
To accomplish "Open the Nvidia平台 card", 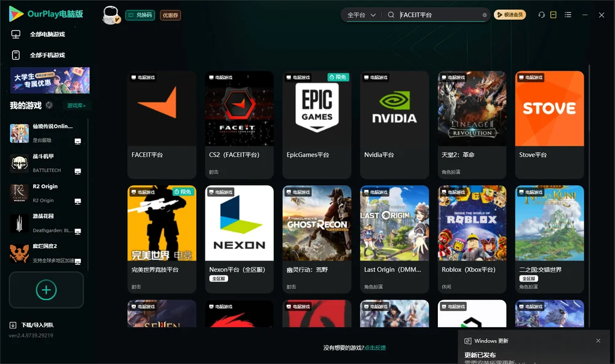I will 394,125.
